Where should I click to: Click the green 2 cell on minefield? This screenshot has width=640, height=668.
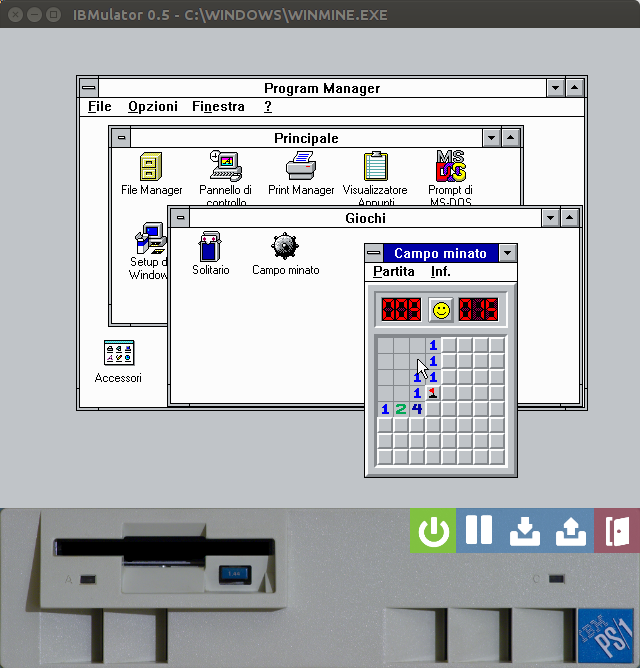(401, 409)
